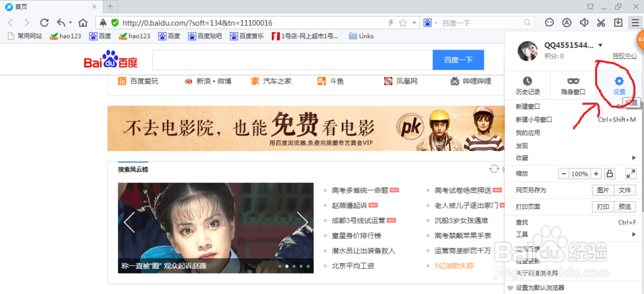Image resolution: width=644 pixels, height=294 pixels.
Task: Click the search magnifier icon
Action: (528, 23)
